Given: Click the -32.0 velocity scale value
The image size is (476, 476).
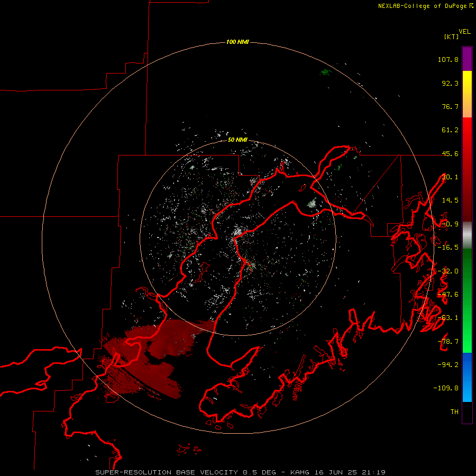Looking at the screenshot, I should (448, 271).
